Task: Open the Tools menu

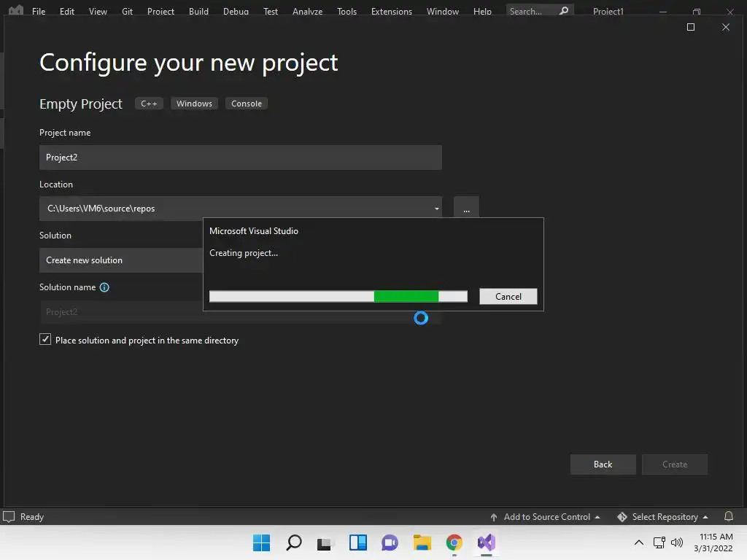Action: [x=347, y=11]
